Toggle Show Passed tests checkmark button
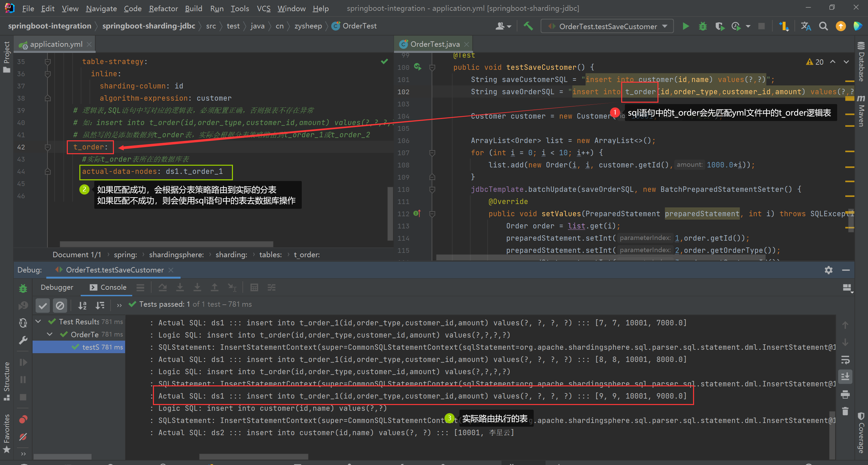 43,306
